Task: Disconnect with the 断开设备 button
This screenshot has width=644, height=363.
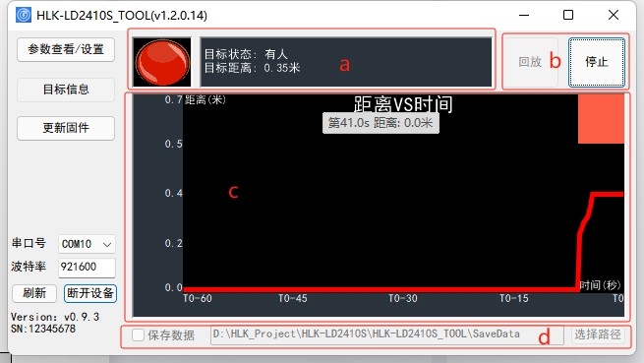Action: 90,293
